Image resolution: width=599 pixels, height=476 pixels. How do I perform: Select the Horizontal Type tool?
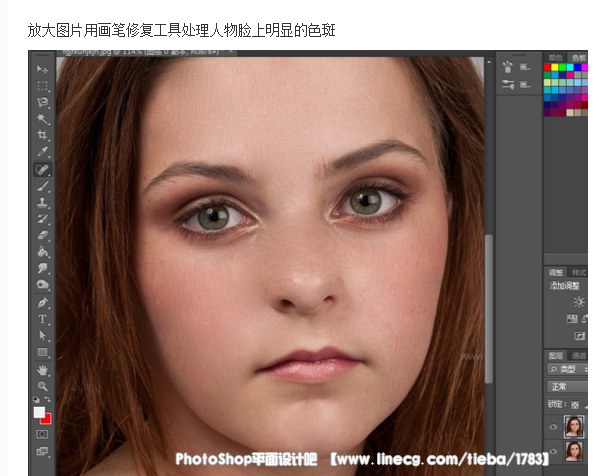42,319
